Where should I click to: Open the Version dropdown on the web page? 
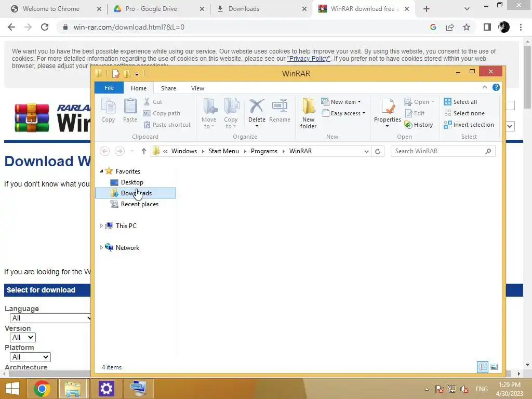23,338
